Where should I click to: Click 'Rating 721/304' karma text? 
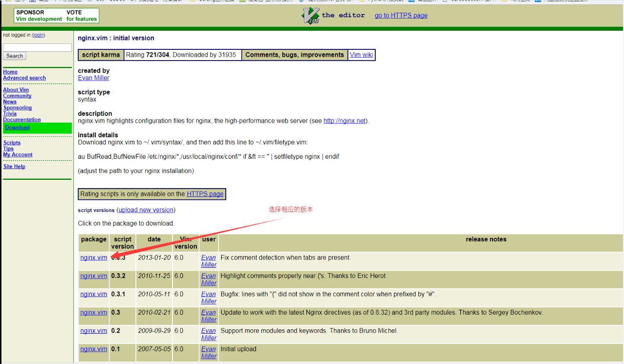[147, 55]
